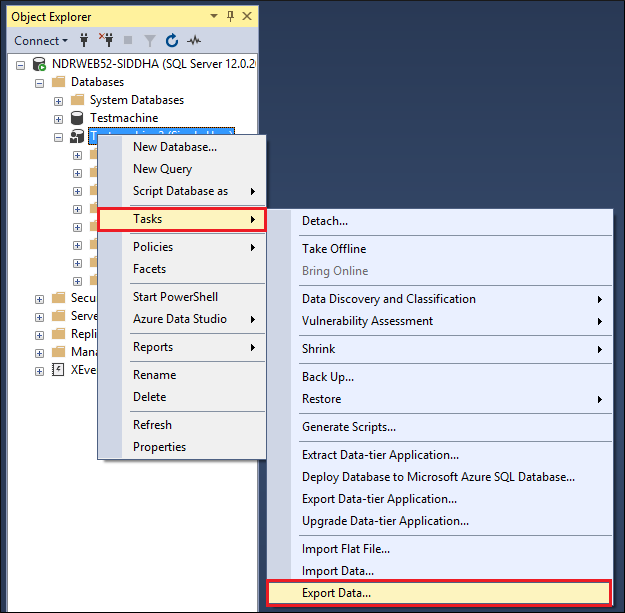This screenshot has width=625, height=613.
Task: Expand the Testmachine database node
Action: click(59, 118)
